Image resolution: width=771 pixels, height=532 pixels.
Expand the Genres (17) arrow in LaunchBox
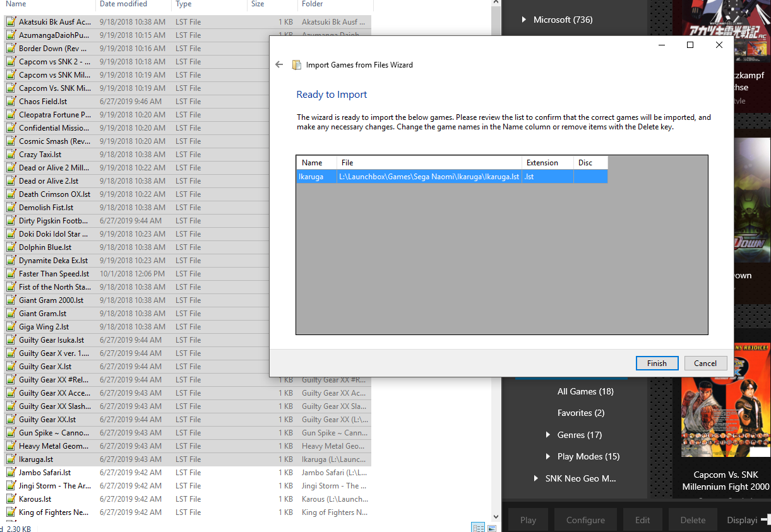pyautogui.click(x=547, y=435)
